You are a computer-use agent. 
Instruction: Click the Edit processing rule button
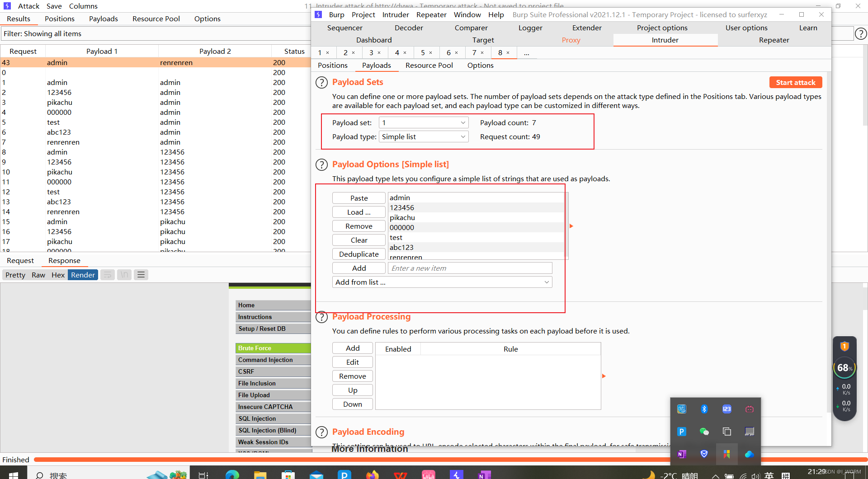point(353,362)
